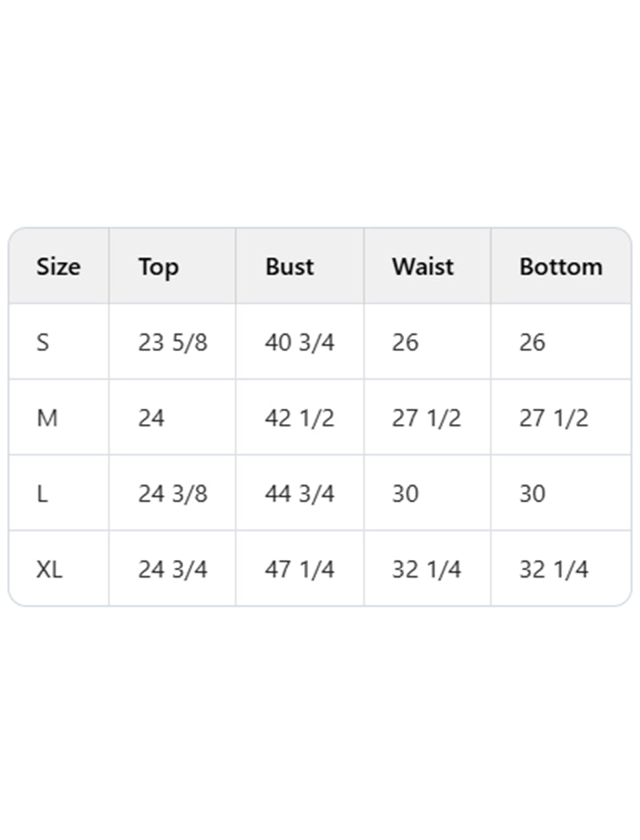Click Top value 23 5/8
Viewport: 640px width, 840px height.
tap(173, 342)
